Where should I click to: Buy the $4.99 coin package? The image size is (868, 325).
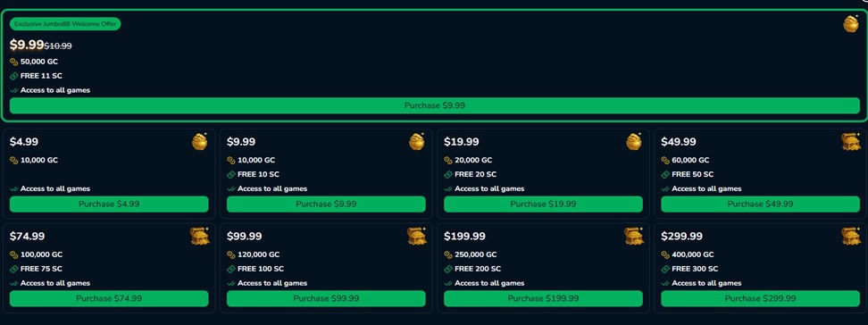pyautogui.click(x=109, y=204)
